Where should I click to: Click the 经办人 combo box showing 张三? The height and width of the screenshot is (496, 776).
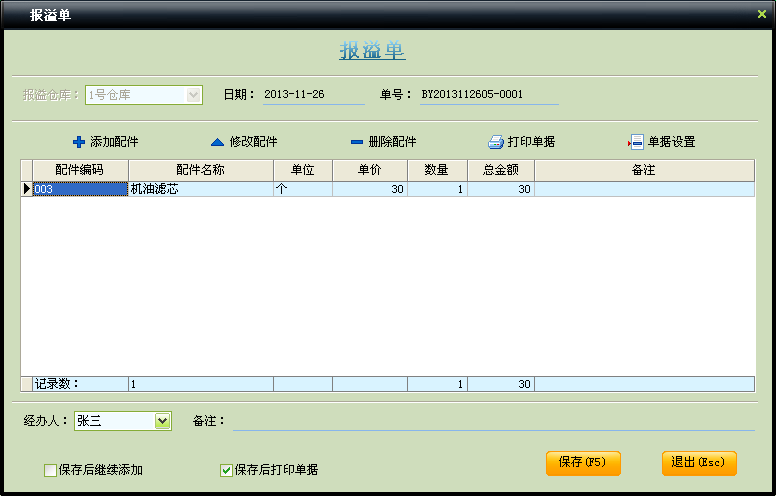[123, 421]
